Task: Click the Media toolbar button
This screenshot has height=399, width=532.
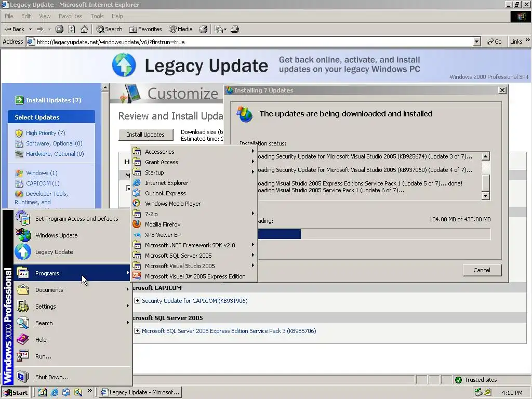Action: point(181,29)
